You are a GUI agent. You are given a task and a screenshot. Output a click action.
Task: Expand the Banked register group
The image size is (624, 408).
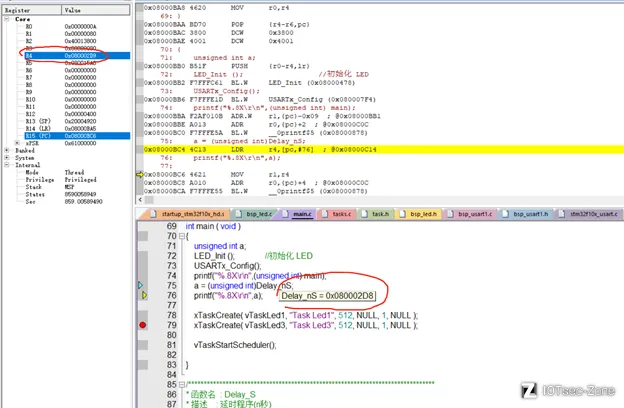pyautogui.click(x=7, y=150)
